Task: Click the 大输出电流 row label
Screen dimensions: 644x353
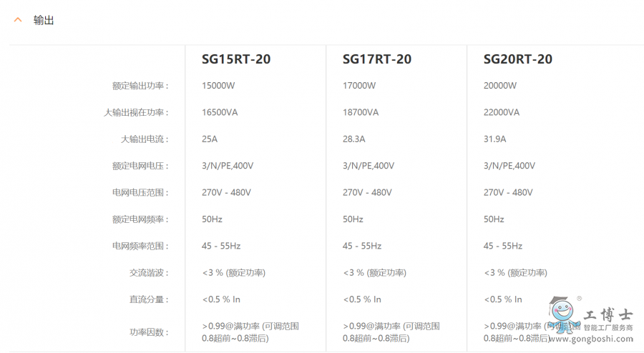Action: (144, 139)
